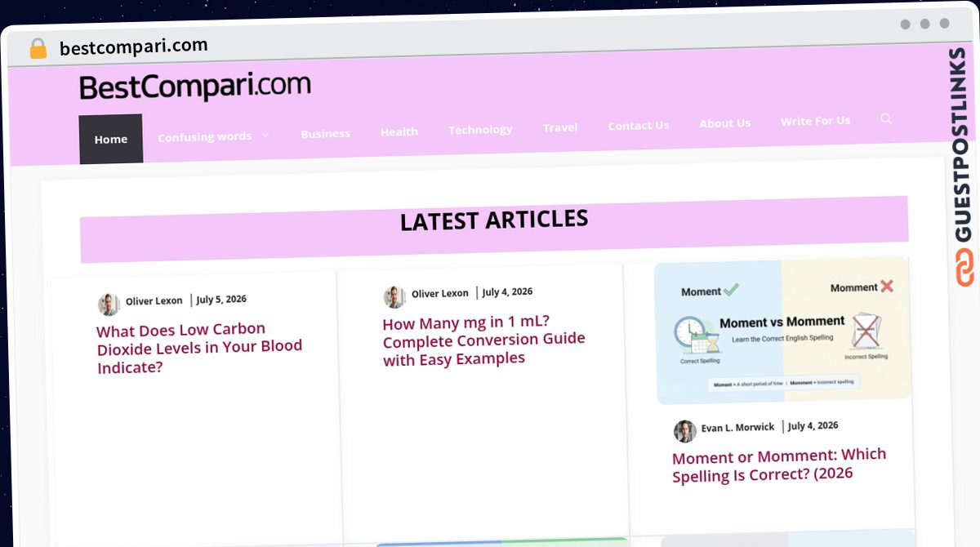Image resolution: width=980 pixels, height=547 pixels.
Task: Click the Moment vs Momment article thumbnail
Action: pos(782,331)
